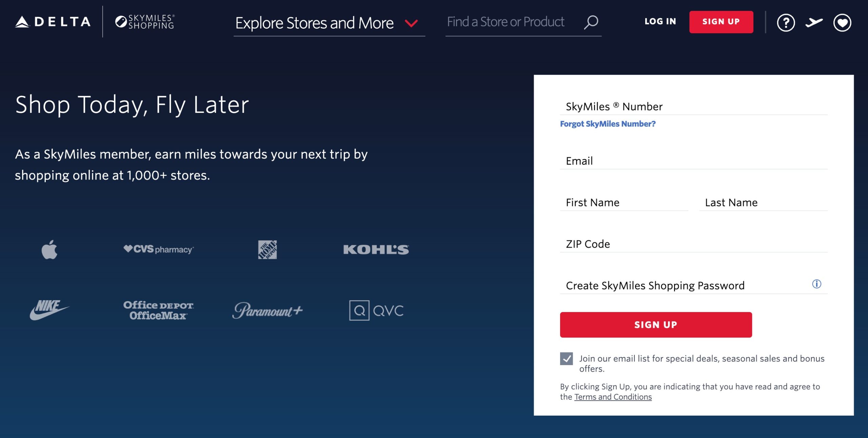868x438 pixels.
Task: Expand the Explore Stores and More menu
Action: pyautogui.click(x=315, y=23)
